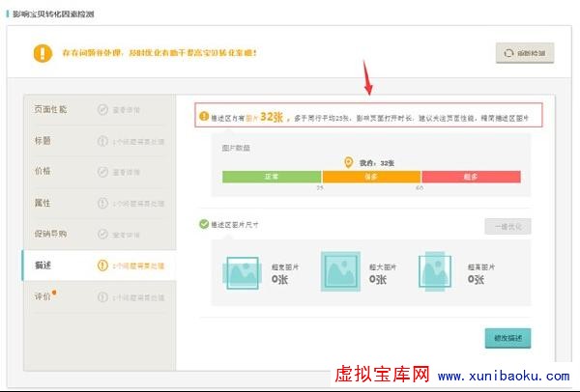Viewport: 580px width, 392px height.
Task: Click the info icon beside 标题
Action: pyautogui.click(x=102, y=141)
